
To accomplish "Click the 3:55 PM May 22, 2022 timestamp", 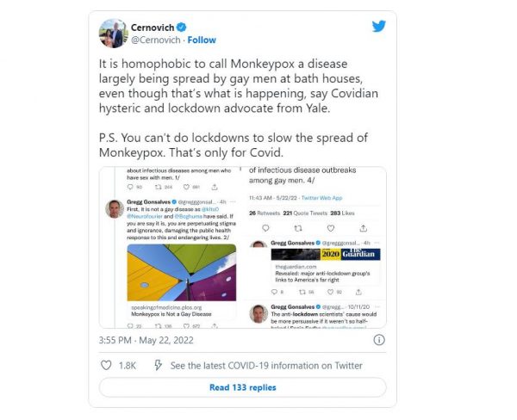I will point(146,340).
